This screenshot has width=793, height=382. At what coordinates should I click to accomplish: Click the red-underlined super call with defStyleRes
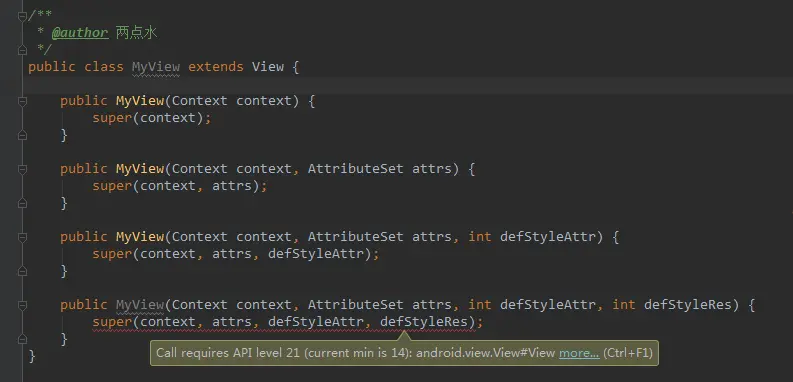tap(288, 322)
